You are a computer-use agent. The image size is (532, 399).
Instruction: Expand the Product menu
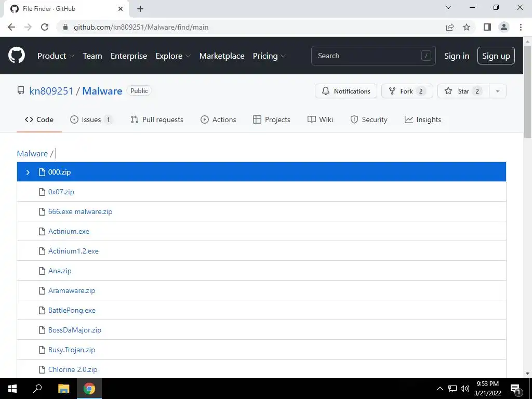click(56, 56)
